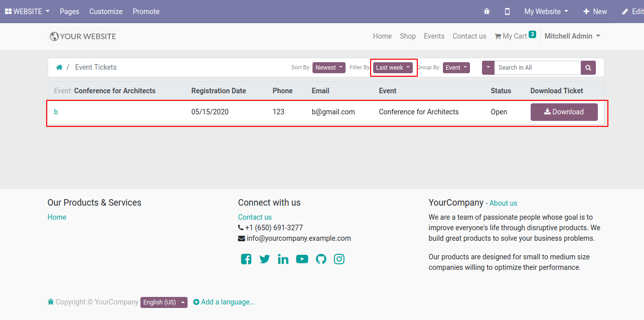Expand the search field options dropdown

(x=488, y=68)
